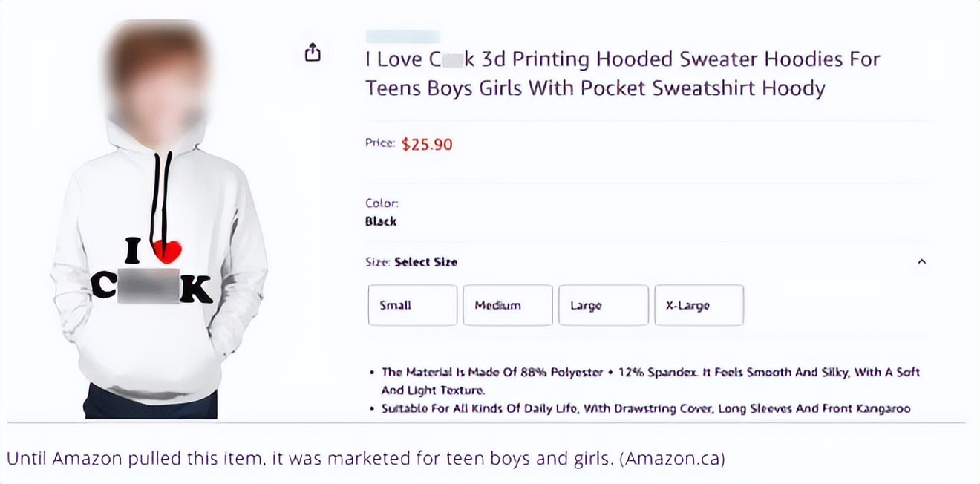Image resolution: width=980 pixels, height=484 pixels.
Task: Click the $25.90 price
Action: 427,144
